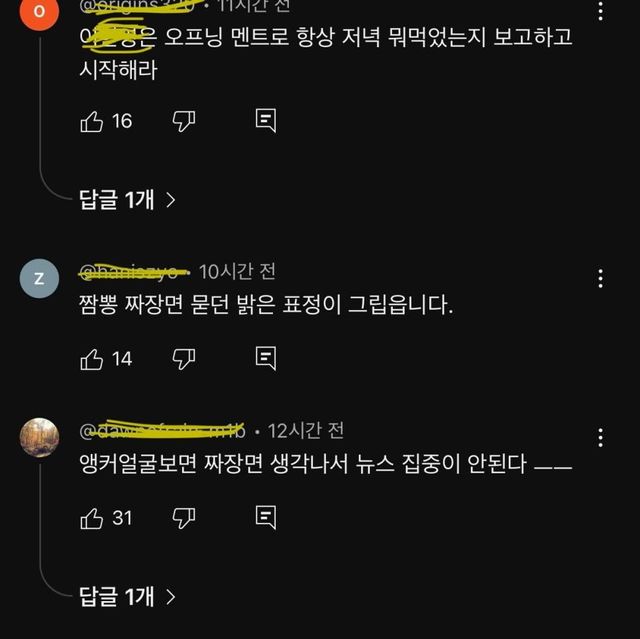640x639 pixels.
Task: Open the orange 'O' profile avatar
Action: coord(39,11)
